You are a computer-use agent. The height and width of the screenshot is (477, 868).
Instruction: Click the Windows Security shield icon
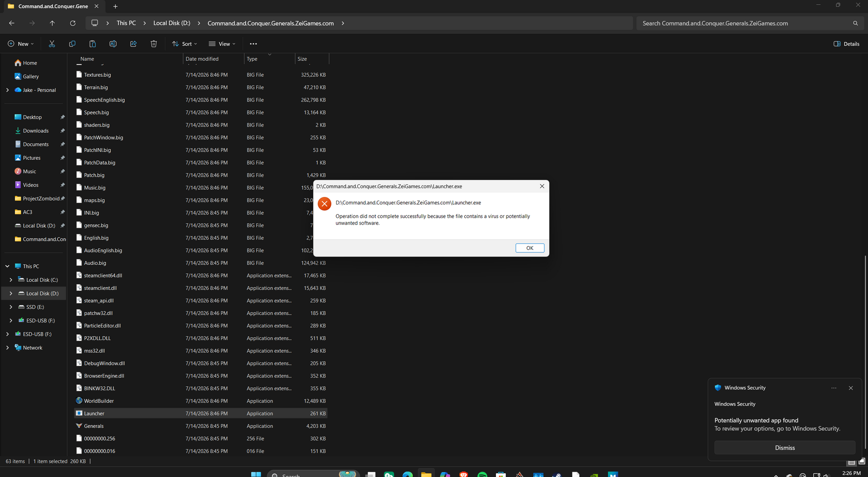[718, 388]
